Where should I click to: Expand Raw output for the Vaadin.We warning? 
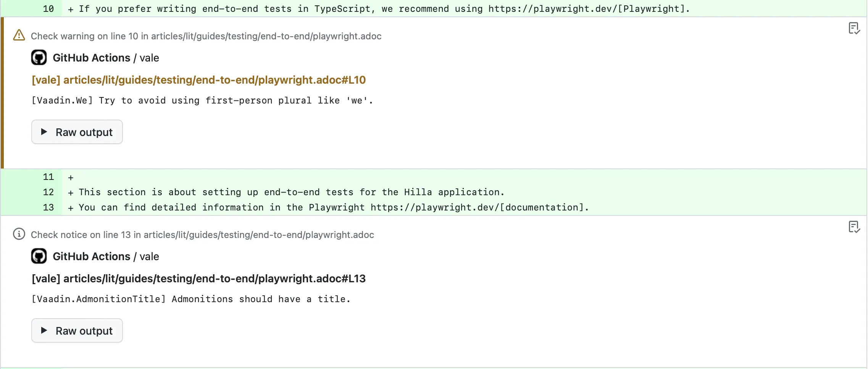coord(77,131)
